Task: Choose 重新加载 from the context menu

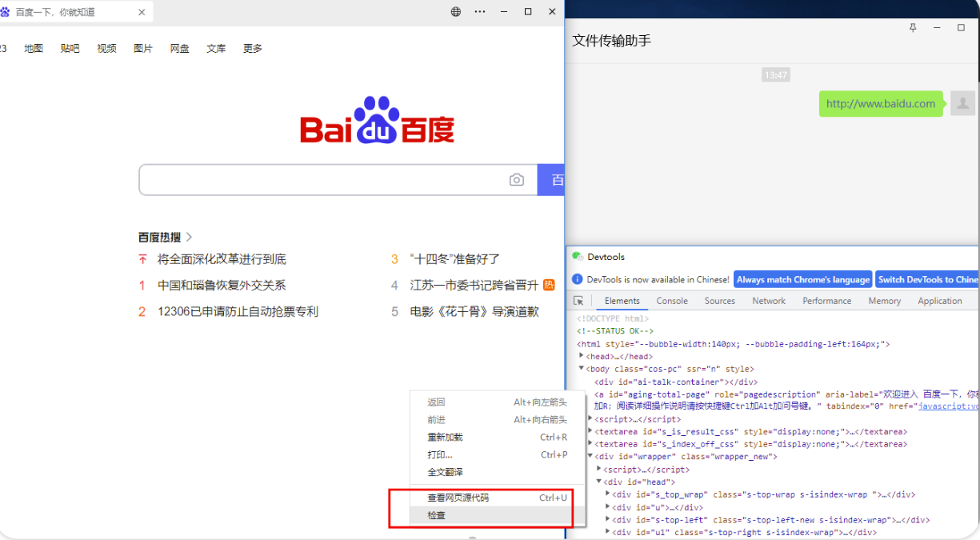Action: coord(498,437)
